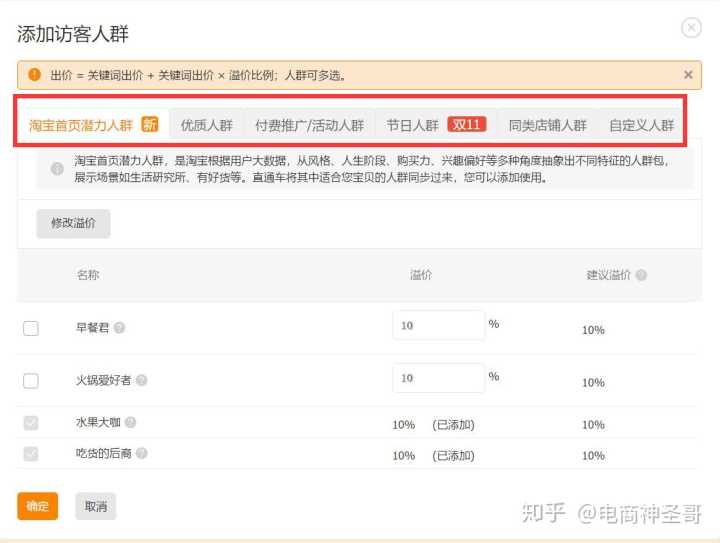
Task: Click the help icon beside the 淘宝首页潜力人群 description
Action: 57,169
